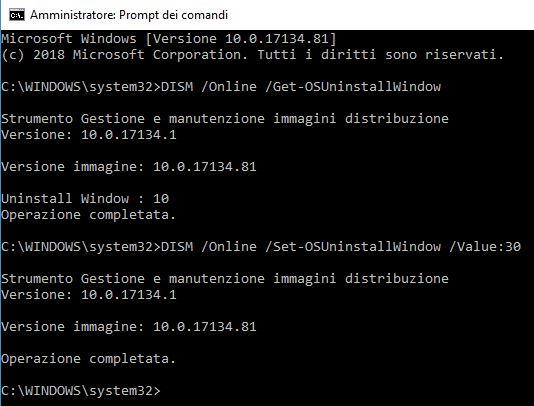Screen dimensions: 534x406
Task: Click the first Strumento Gestione e manutenzione line
Action: click(x=225, y=119)
